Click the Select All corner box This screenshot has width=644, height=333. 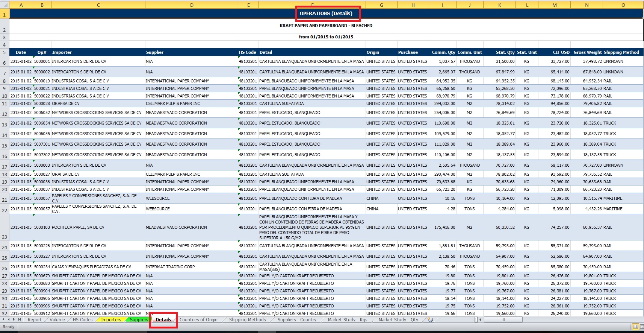tap(5, 5)
